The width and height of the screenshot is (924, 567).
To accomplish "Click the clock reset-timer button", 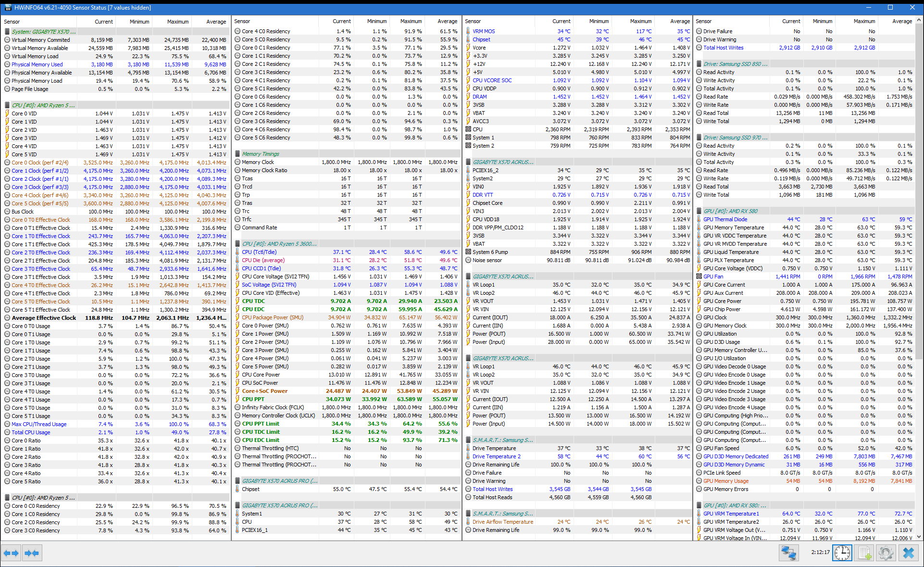I will click(x=842, y=553).
